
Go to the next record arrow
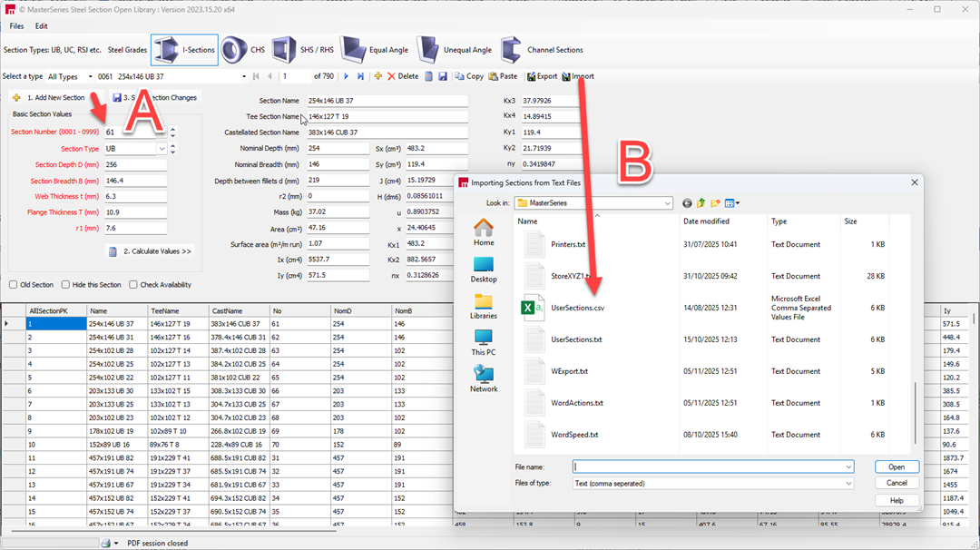[x=346, y=76]
